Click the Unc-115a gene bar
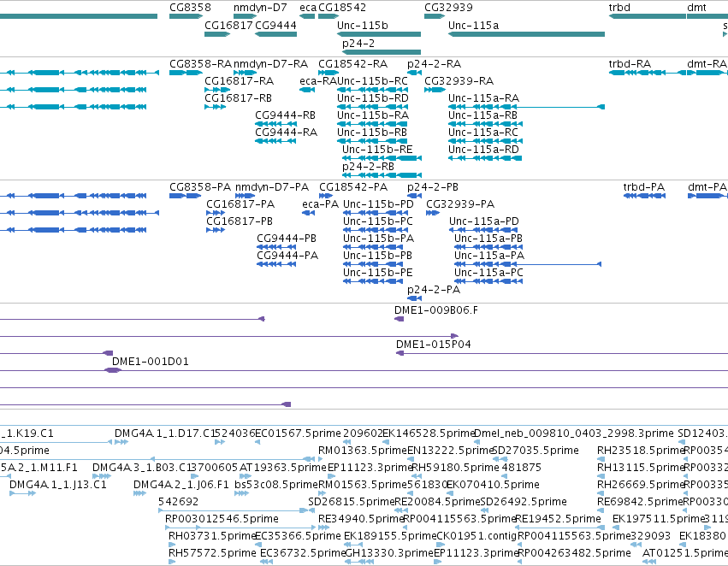 (526, 34)
